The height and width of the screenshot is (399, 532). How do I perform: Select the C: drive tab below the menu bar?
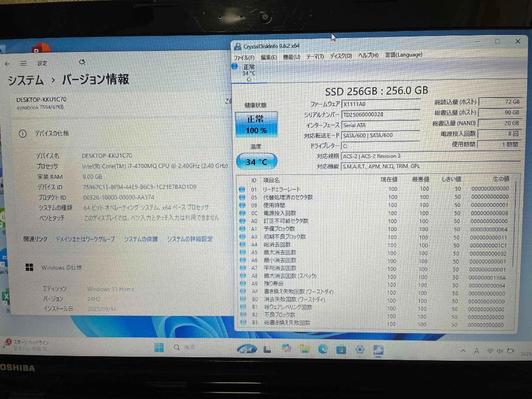pyautogui.click(x=249, y=71)
